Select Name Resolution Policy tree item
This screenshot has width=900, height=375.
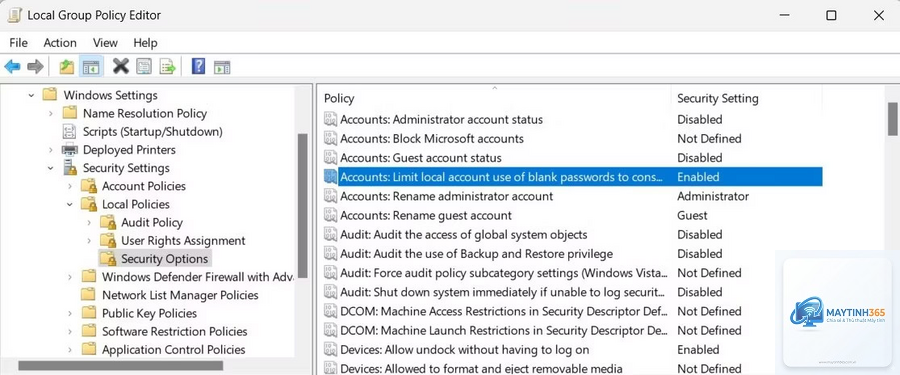pos(145,114)
